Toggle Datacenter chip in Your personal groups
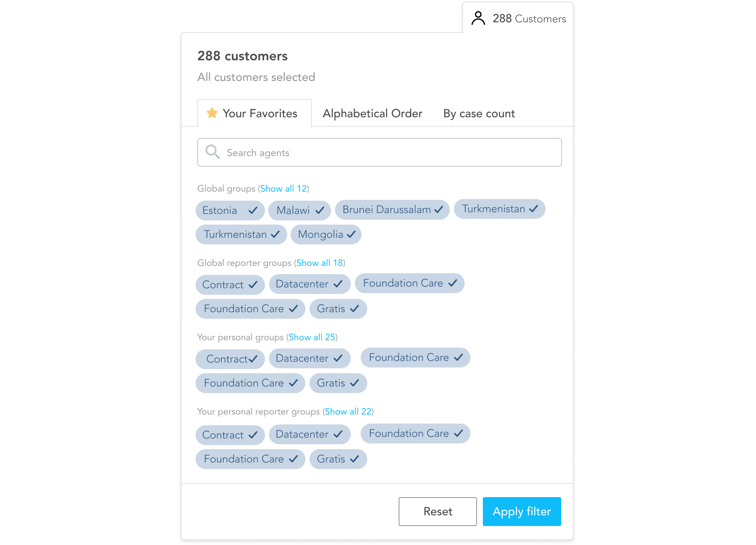Image resolution: width=756 pixels, height=545 pixels. click(309, 358)
